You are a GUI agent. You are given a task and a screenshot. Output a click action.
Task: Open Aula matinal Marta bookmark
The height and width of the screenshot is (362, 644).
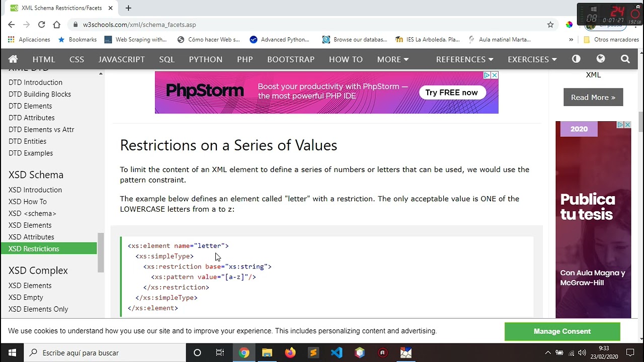(x=500, y=39)
